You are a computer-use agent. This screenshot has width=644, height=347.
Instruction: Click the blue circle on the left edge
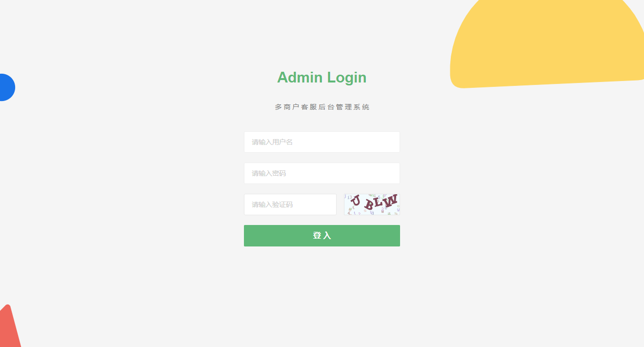[6, 87]
